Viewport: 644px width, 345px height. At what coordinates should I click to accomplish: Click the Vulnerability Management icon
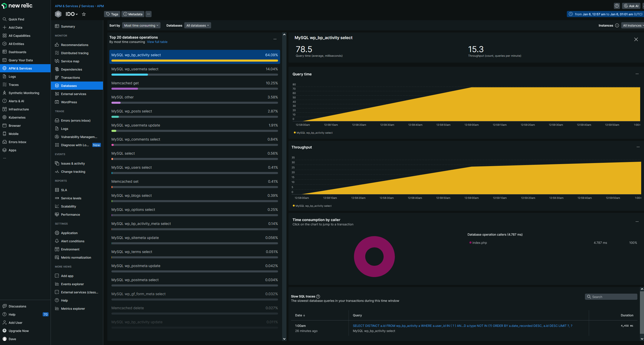[57, 137]
